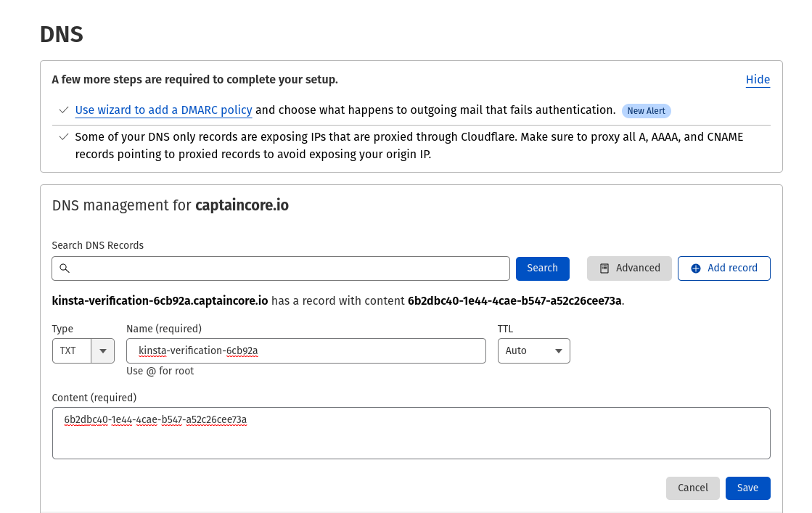Click the New Alert badge
The image size is (812, 513).
tap(647, 111)
